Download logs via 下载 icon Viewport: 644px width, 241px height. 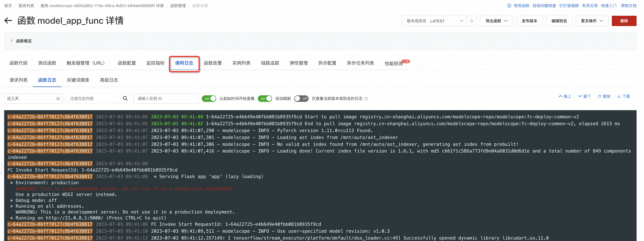coord(624,96)
